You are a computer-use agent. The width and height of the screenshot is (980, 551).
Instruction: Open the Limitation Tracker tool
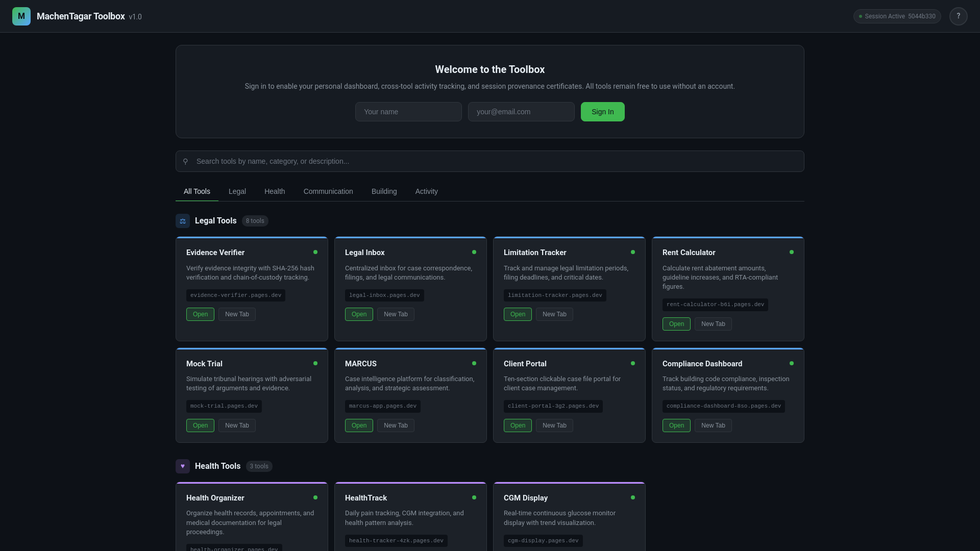[518, 314]
